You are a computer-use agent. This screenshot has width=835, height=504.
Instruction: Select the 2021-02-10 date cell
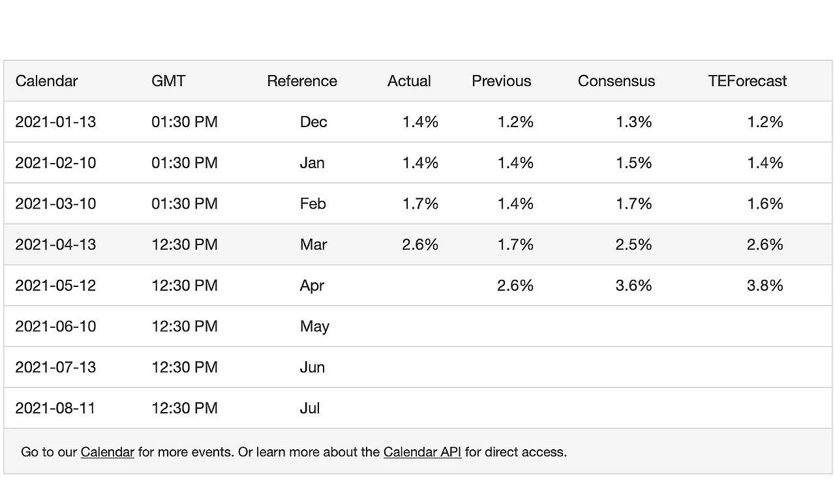(x=55, y=163)
